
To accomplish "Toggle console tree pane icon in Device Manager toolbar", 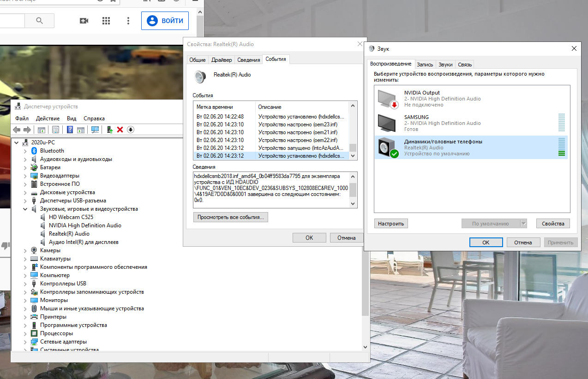I will click(x=41, y=130).
